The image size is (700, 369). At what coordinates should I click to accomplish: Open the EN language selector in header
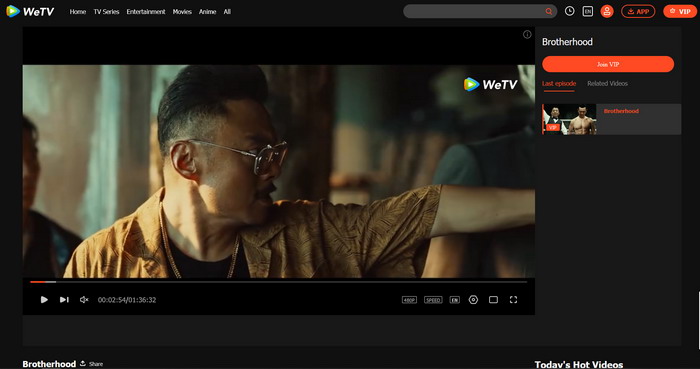click(588, 11)
